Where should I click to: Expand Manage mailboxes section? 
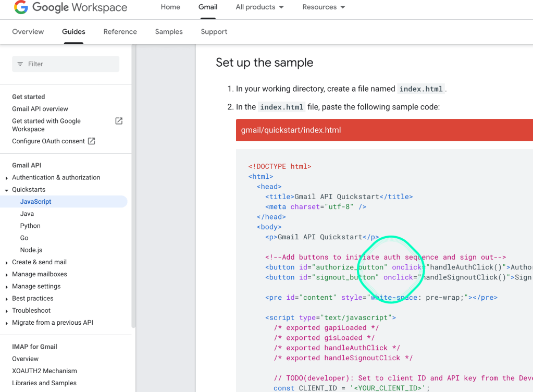point(6,275)
